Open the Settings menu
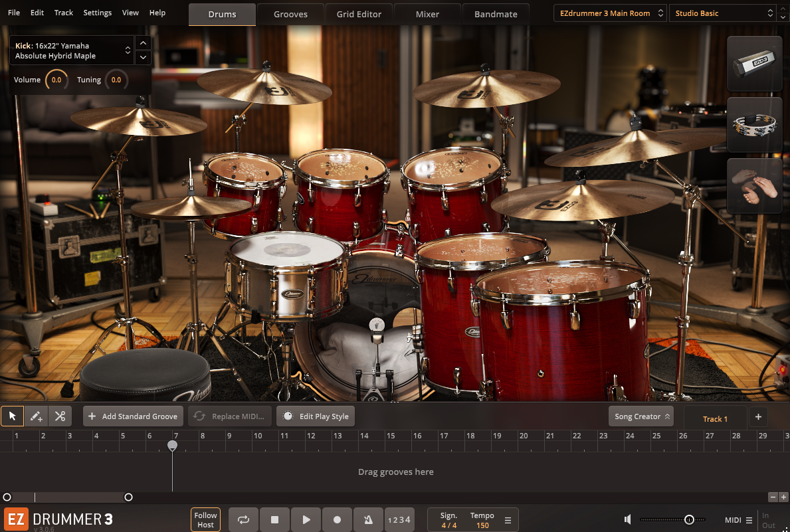 click(x=97, y=12)
